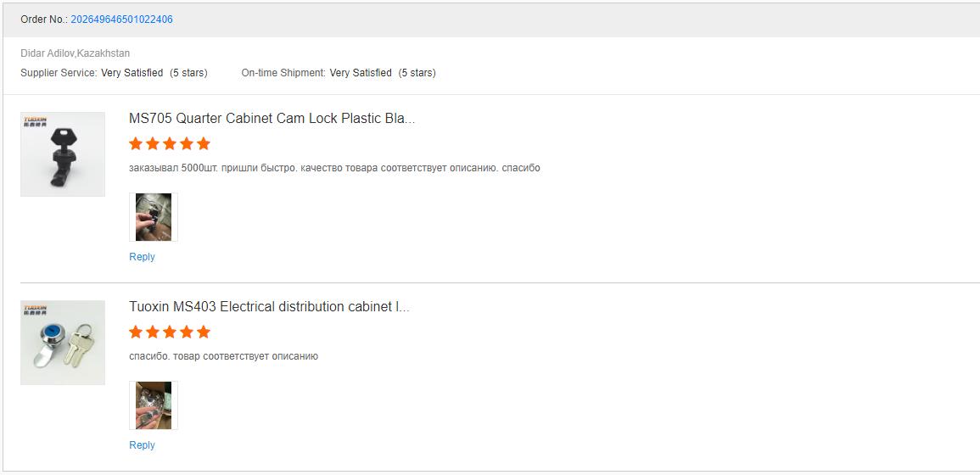Click the MS705 review text mentioning 5000шт
The height and width of the screenshot is (475, 980).
[334, 168]
